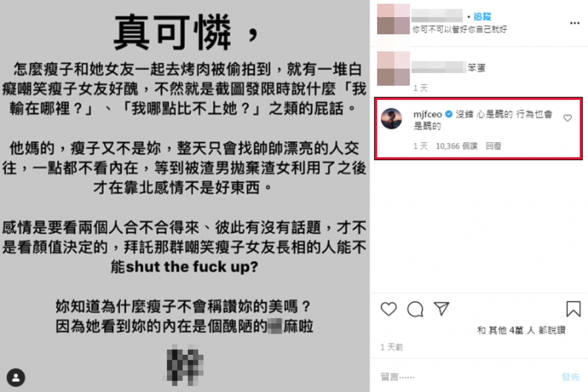Reply to mjfceo's comment via 回覆
Screen dimensions: 588x392
click(x=493, y=146)
